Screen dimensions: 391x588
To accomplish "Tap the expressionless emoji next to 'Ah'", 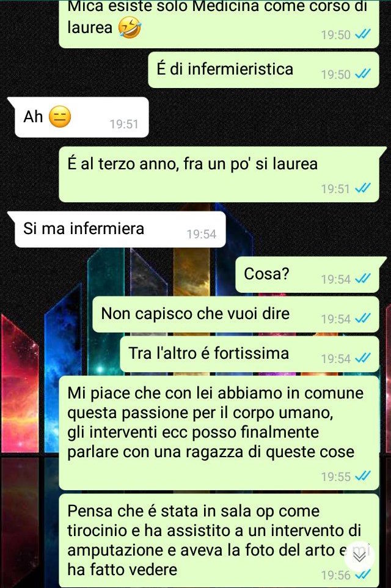I will tap(60, 117).
